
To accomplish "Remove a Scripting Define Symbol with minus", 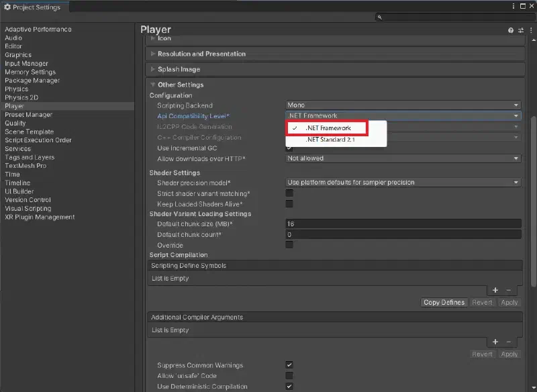I will (509, 291).
